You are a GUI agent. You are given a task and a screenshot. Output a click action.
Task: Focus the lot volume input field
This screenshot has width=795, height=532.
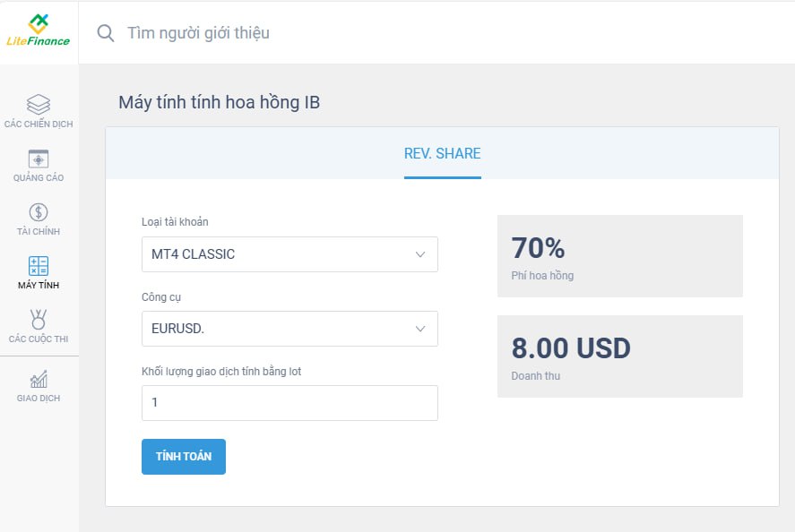point(289,403)
